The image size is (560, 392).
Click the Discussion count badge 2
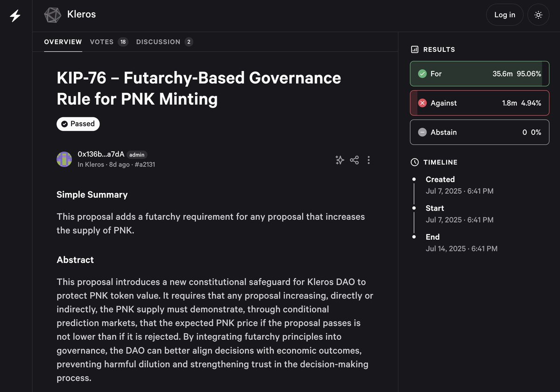pyautogui.click(x=189, y=42)
